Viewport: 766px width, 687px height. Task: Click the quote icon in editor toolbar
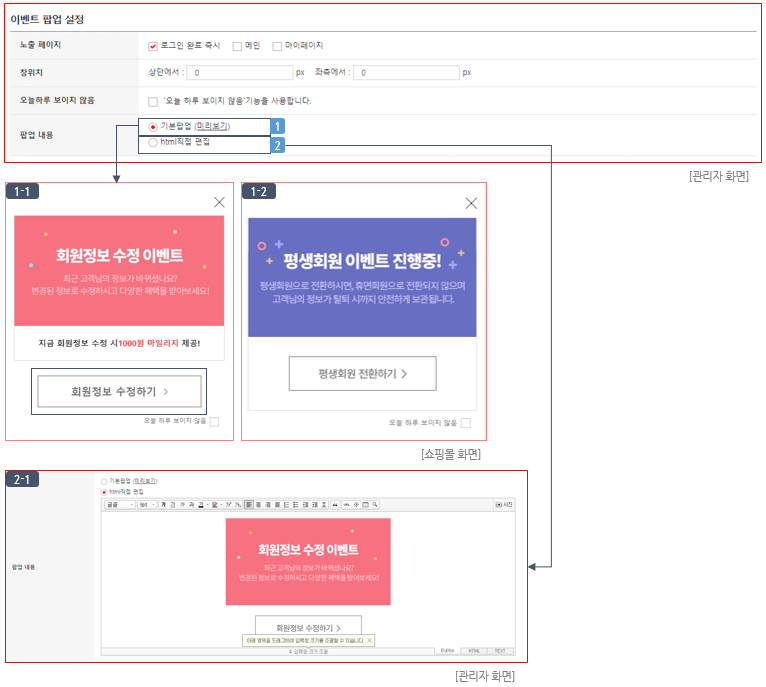334,505
